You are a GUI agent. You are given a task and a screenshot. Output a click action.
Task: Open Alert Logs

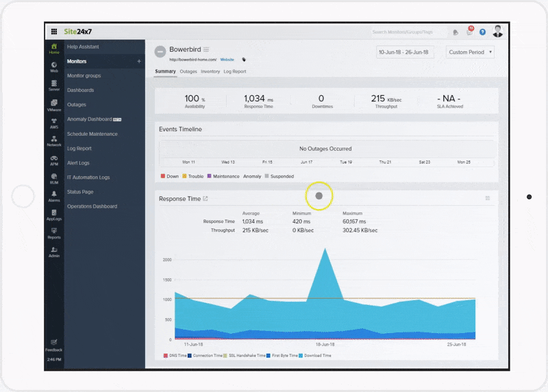pyautogui.click(x=78, y=163)
